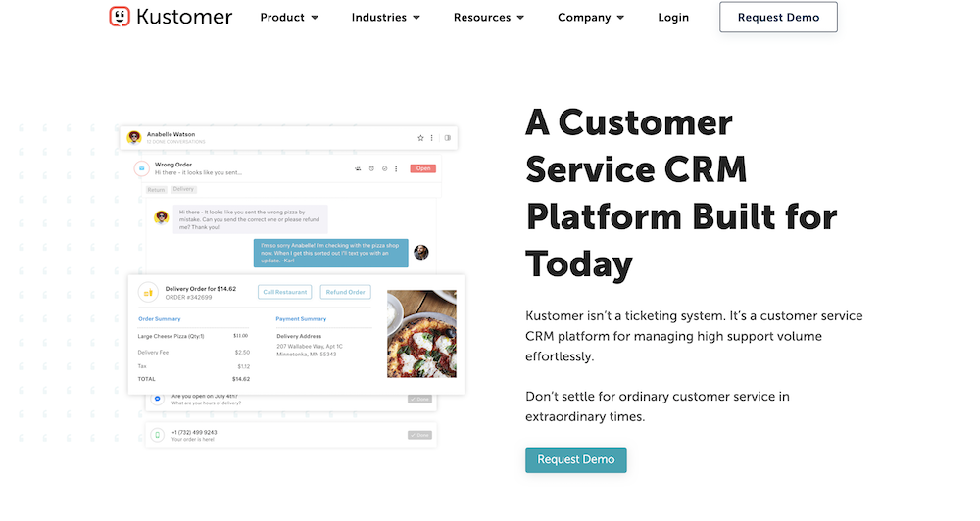The image size is (980, 521).
Task: Expand the Product dropdown menu
Action: click(289, 18)
